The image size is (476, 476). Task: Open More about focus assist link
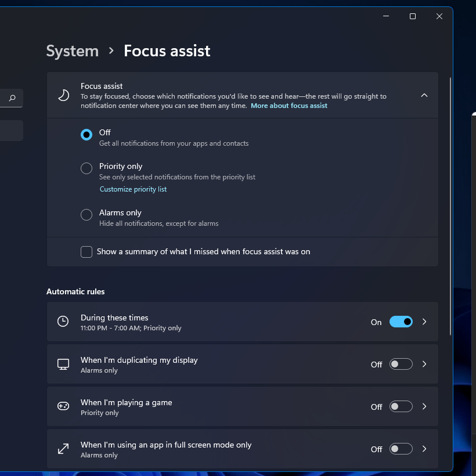point(289,106)
